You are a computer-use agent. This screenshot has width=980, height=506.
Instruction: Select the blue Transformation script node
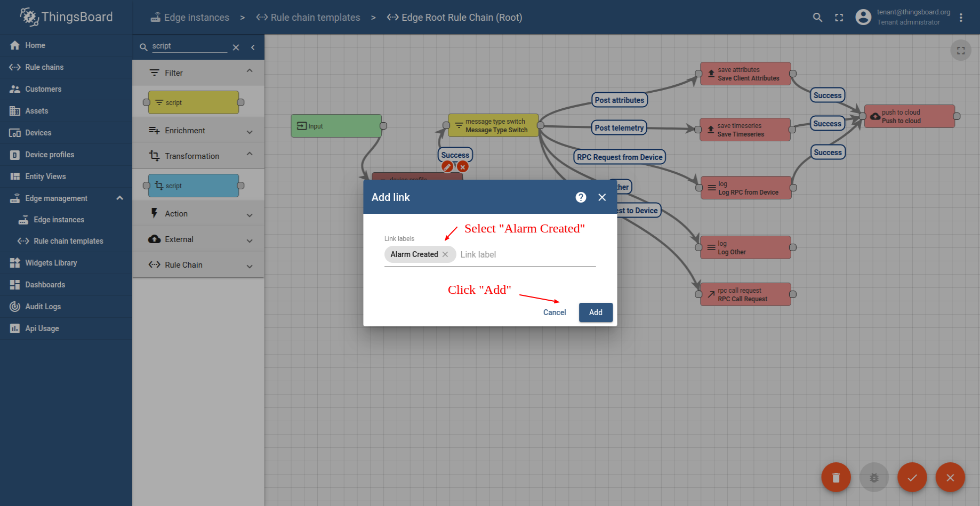pyautogui.click(x=194, y=186)
